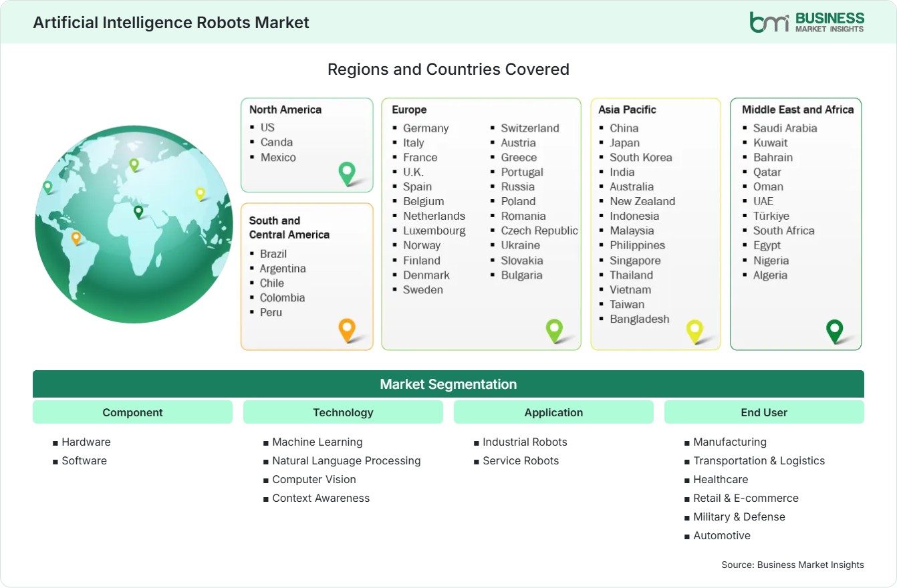
Task: Click Industrial Robots under Application
Action: 525,442
